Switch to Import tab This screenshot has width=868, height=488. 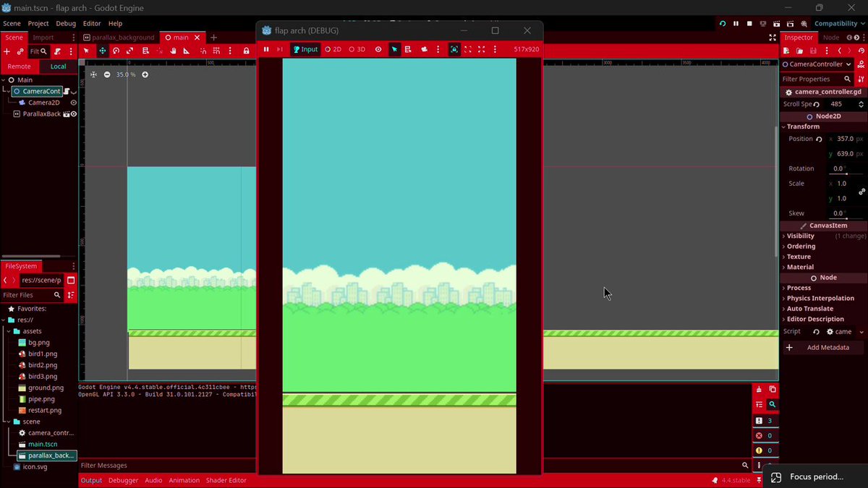(x=43, y=38)
